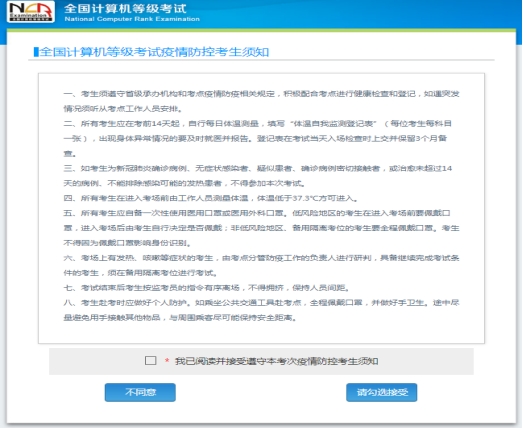Select rule 五 about 一次性使用医用口罩
523x429 pixels.
[262, 228]
